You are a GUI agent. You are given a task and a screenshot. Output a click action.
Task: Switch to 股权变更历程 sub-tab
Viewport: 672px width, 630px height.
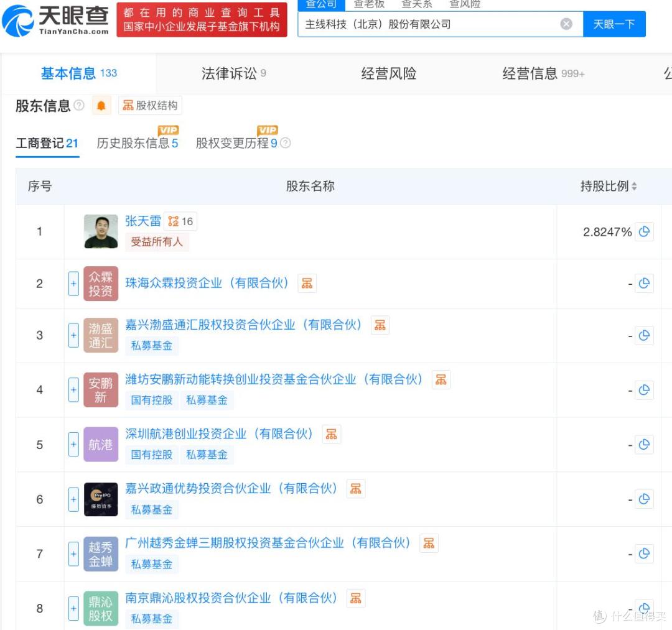pyautogui.click(x=236, y=143)
